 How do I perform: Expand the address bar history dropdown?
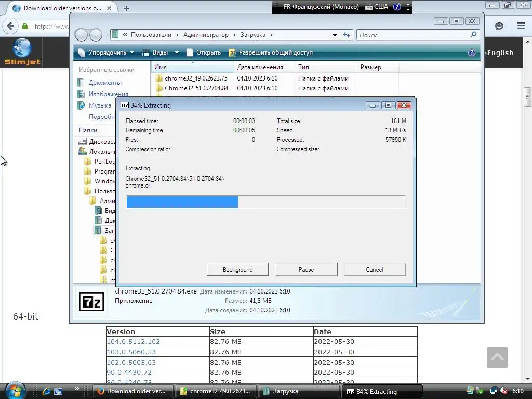coord(335,35)
